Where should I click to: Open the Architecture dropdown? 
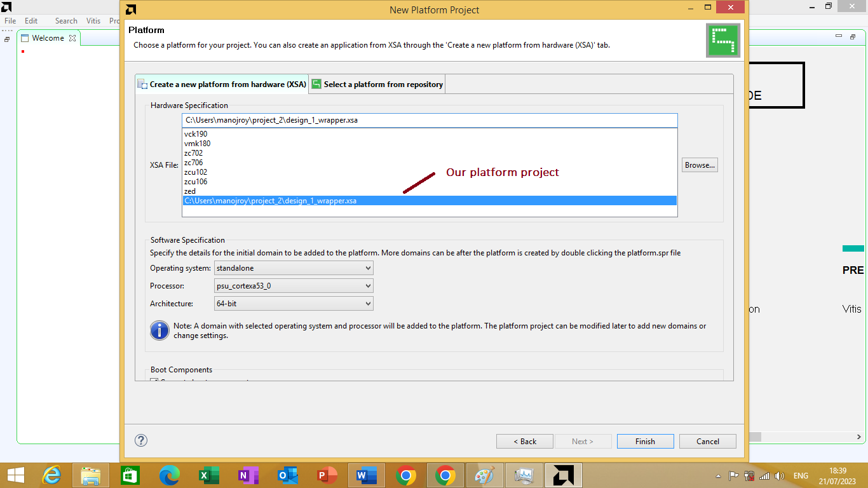[294, 304]
